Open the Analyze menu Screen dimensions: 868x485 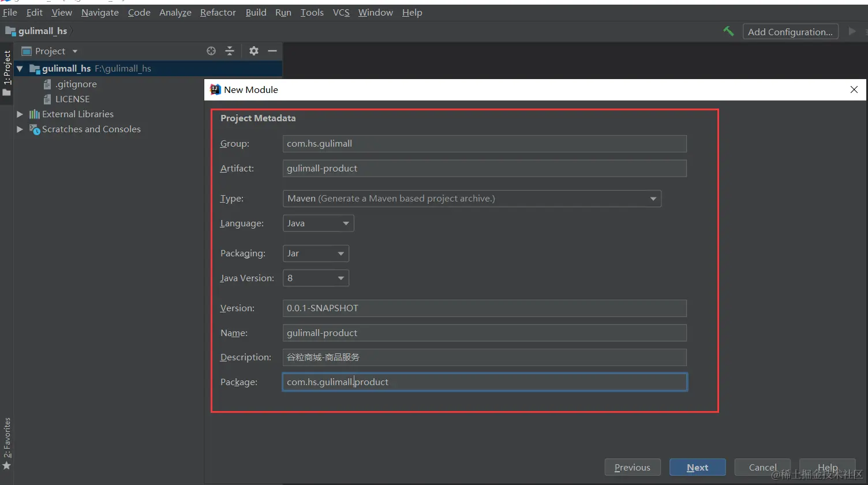(x=175, y=13)
